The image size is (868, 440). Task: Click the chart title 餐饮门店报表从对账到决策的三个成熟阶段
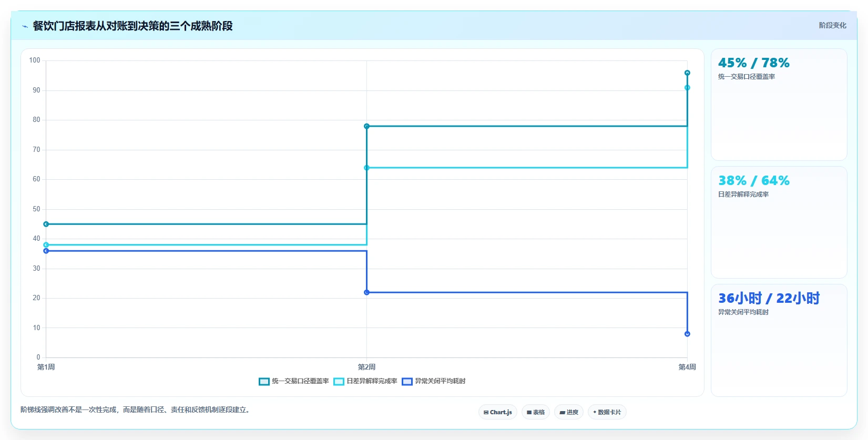pos(132,26)
